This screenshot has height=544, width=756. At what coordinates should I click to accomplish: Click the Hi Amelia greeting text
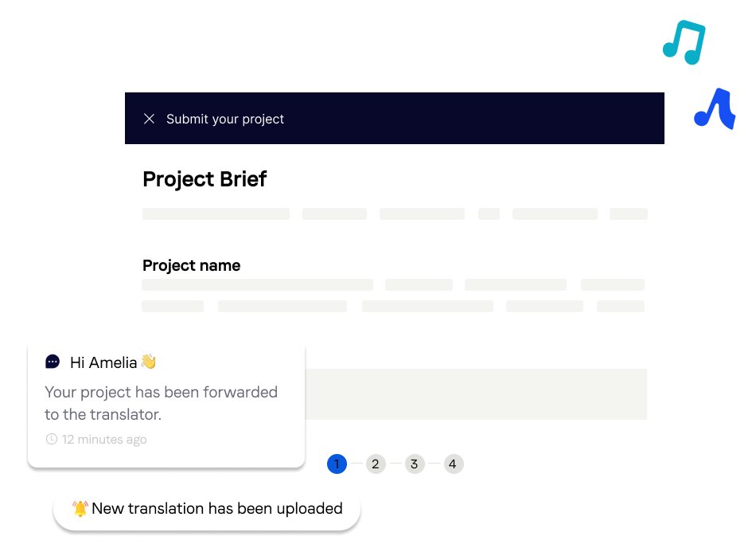(x=104, y=362)
